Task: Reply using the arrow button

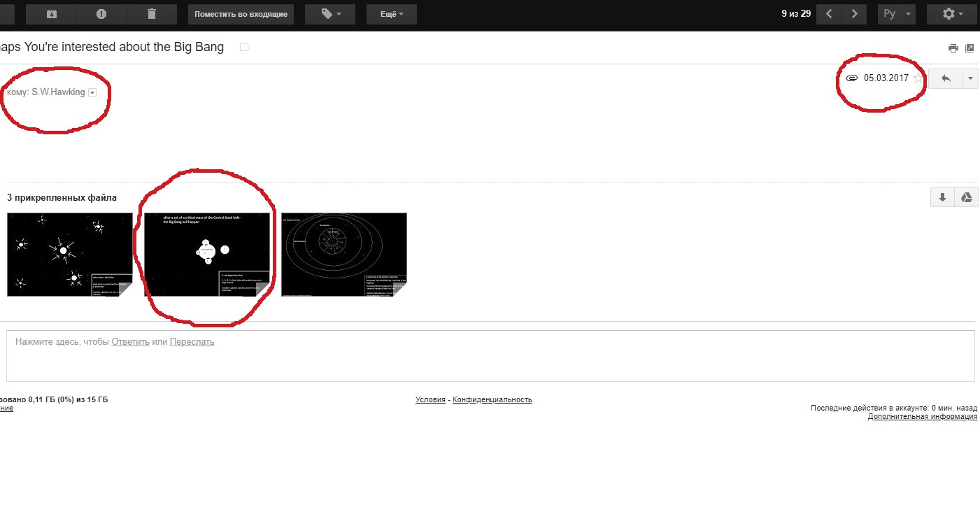Action: click(946, 78)
